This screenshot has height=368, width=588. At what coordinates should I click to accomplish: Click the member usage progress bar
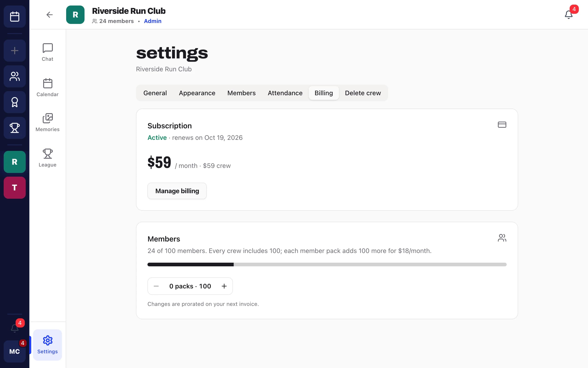(327, 264)
